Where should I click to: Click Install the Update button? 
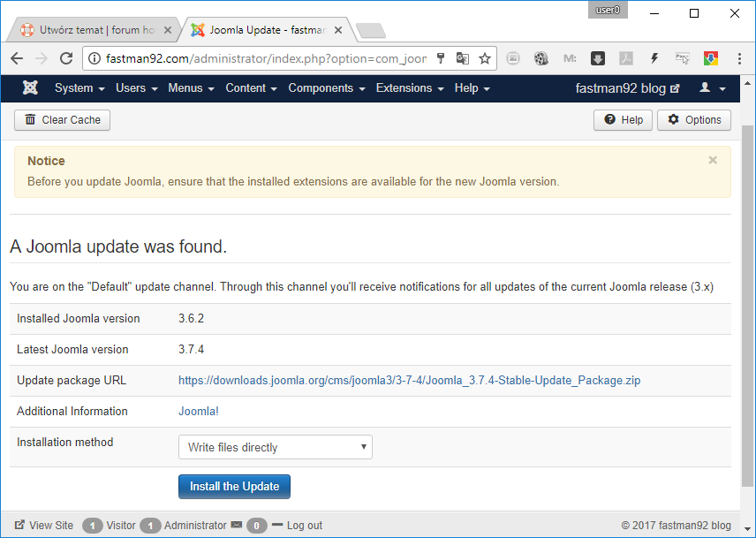[x=234, y=487]
